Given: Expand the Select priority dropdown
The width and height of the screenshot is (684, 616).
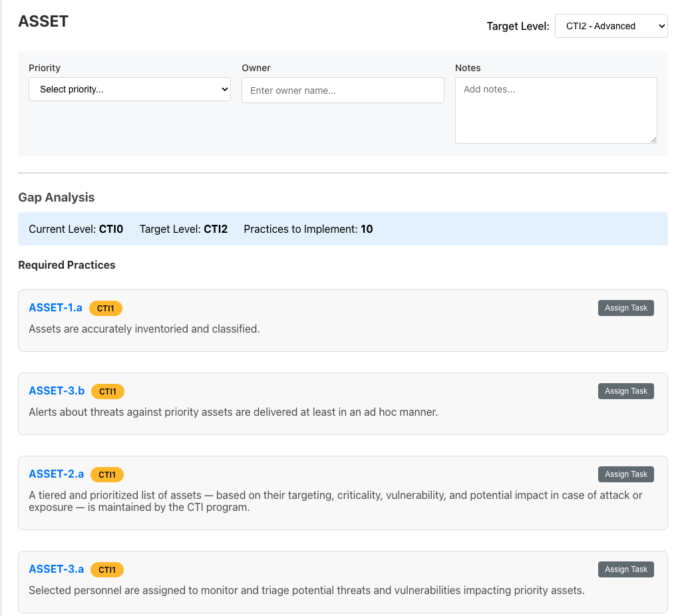Looking at the screenshot, I should tap(130, 90).
